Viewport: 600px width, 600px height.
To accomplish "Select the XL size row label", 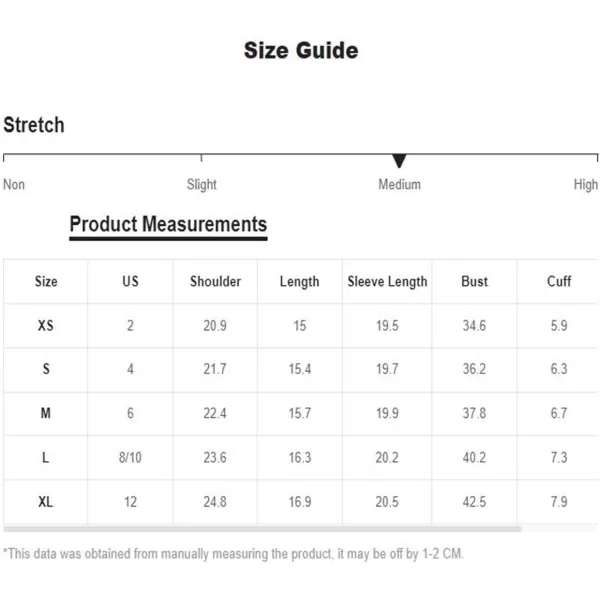I will 46,502.
